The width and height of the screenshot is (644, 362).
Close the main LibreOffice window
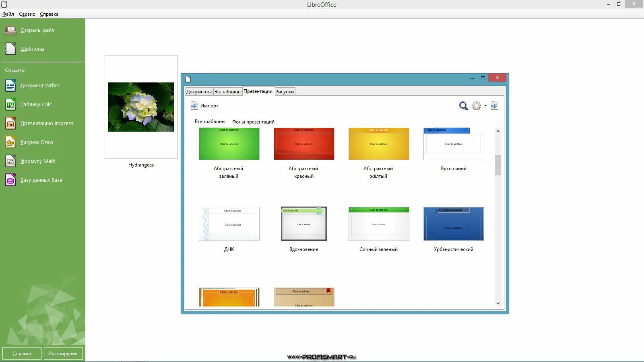[634, 4]
